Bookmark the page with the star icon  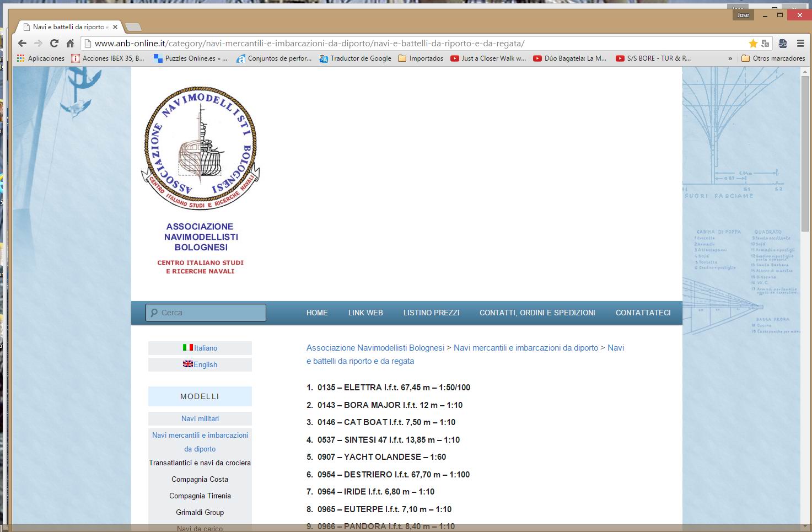(753, 43)
